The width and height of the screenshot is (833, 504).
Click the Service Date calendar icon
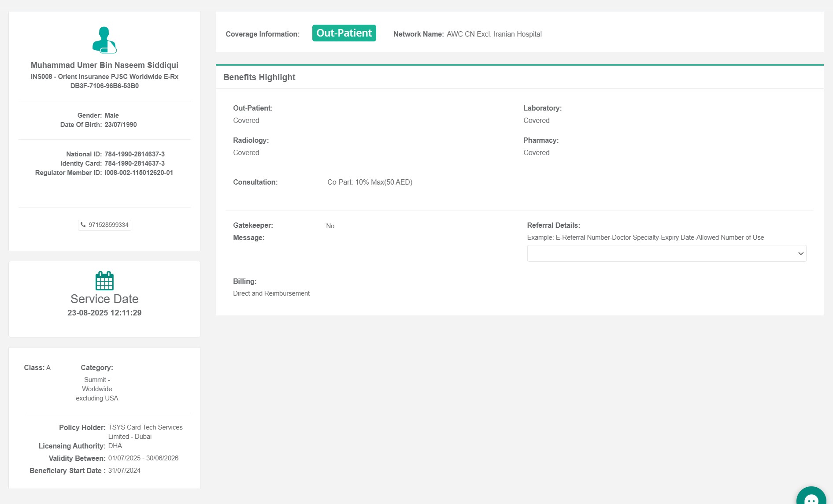coord(104,281)
